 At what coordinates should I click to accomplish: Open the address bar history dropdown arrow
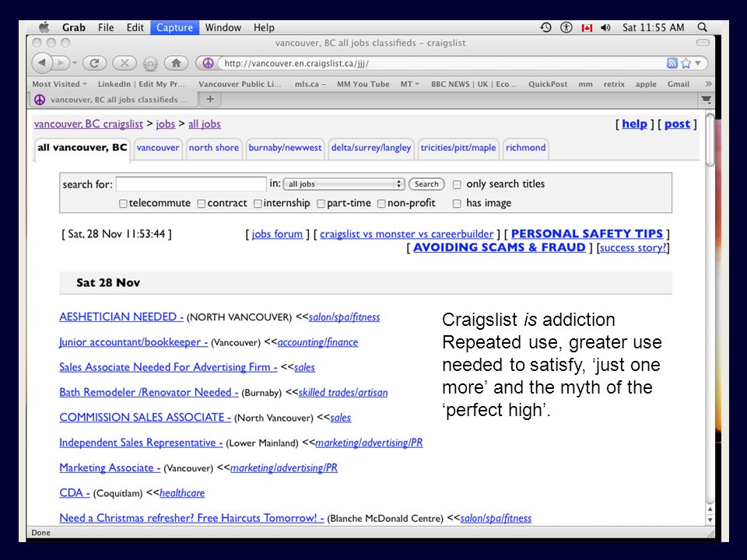[698, 63]
